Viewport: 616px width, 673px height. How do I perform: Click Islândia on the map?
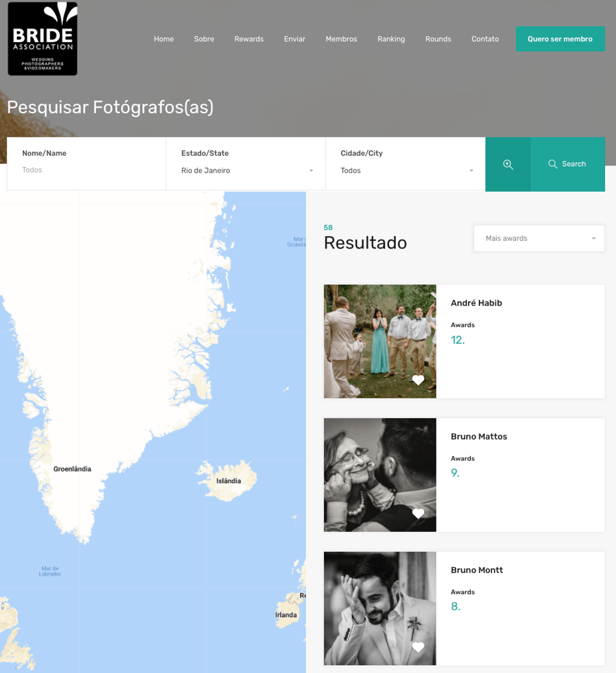(228, 481)
